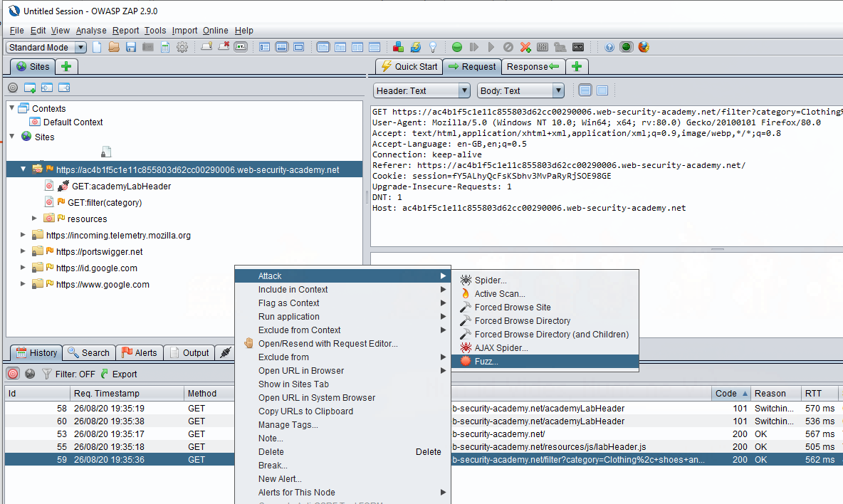This screenshot has width=843, height=504.
Task: Click the Export icon in History toolbar
Action: pos(119,374)
